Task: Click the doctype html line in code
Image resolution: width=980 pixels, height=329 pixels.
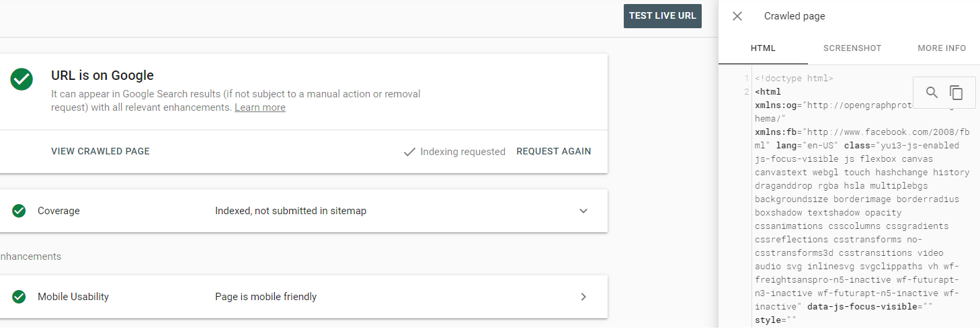Action: point(794,79)
